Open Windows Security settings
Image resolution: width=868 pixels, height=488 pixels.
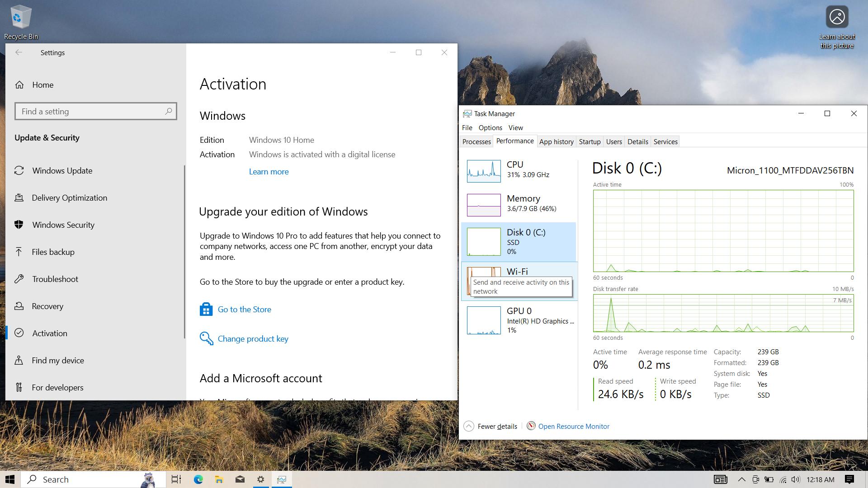pyautogui.click(x=95, y=225)
